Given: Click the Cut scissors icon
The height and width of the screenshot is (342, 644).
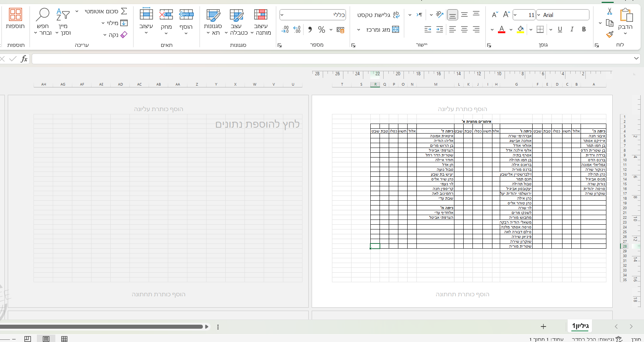Looking at the screenshot, I should point(609,11).
